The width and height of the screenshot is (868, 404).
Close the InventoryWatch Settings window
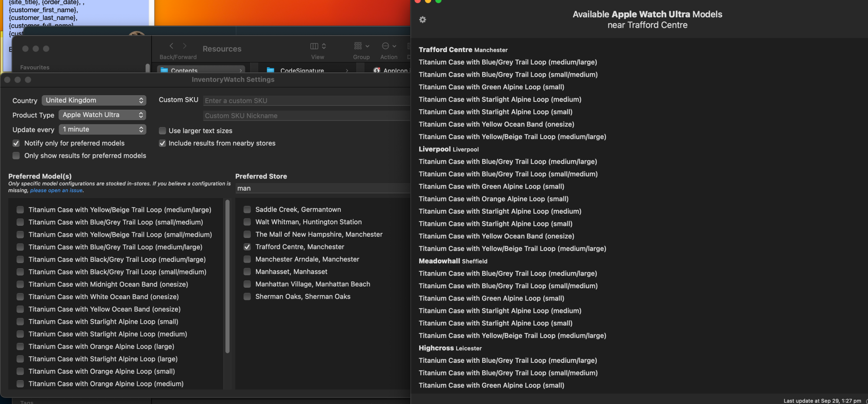7,80
